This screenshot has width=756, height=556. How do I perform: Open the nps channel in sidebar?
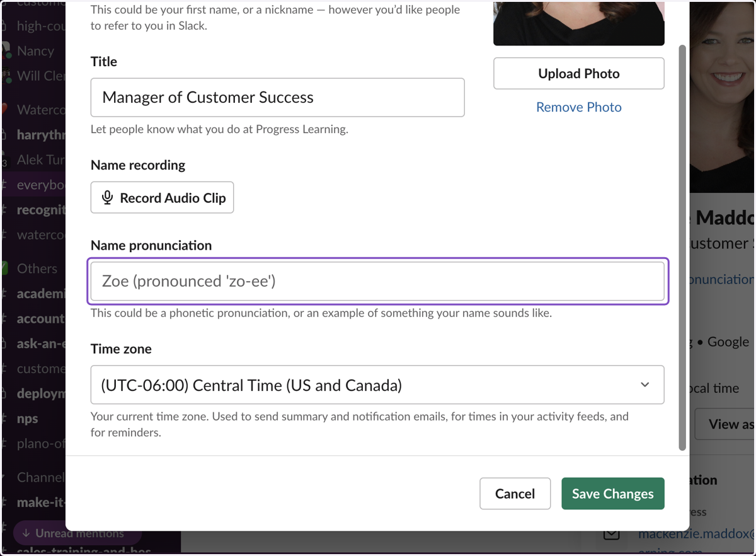pos(28,419)
